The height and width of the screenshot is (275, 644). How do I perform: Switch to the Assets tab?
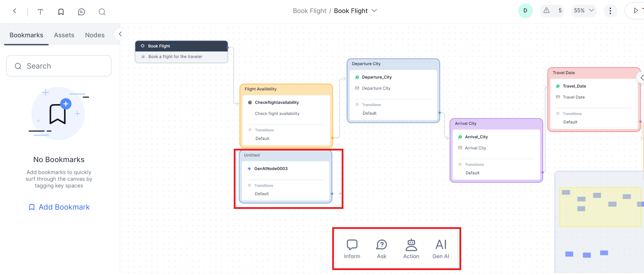click(64, 35)
